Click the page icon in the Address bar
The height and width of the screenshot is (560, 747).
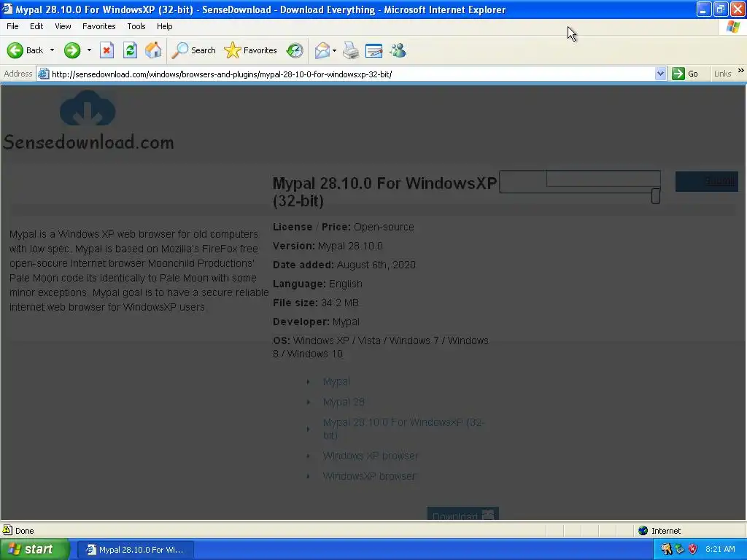click(x=43, y=74)
